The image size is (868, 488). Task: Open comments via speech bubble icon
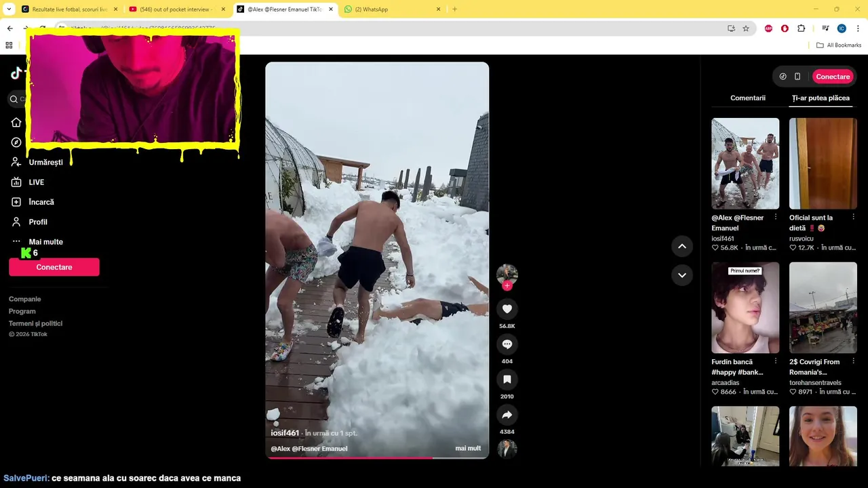[507, 344]
